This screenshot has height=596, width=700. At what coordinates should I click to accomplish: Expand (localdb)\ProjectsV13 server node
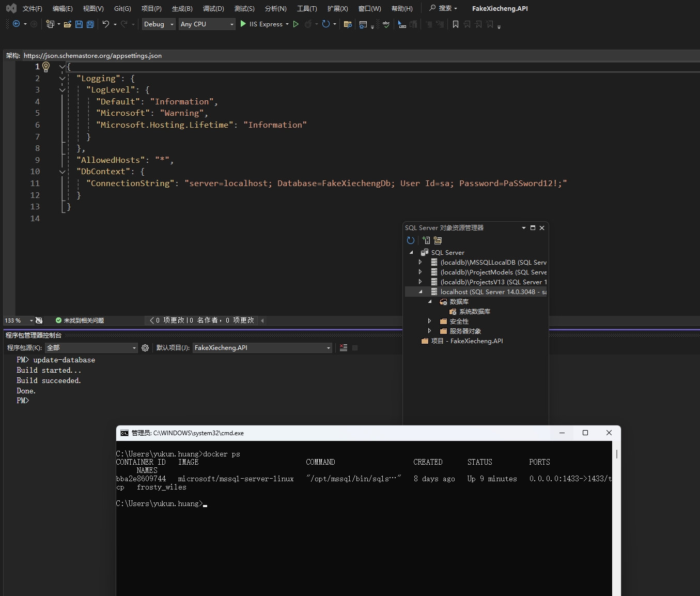pyautogui.click(x=420, y=282)
